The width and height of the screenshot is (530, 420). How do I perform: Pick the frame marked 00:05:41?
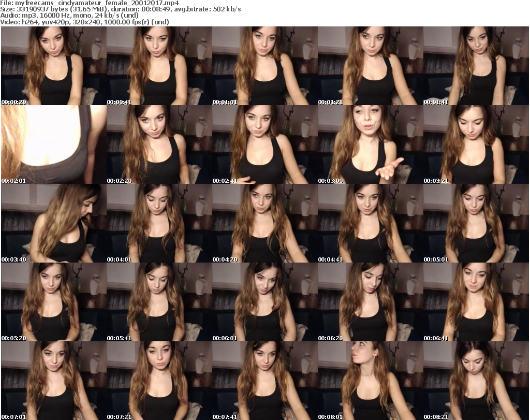coord(159,302)
